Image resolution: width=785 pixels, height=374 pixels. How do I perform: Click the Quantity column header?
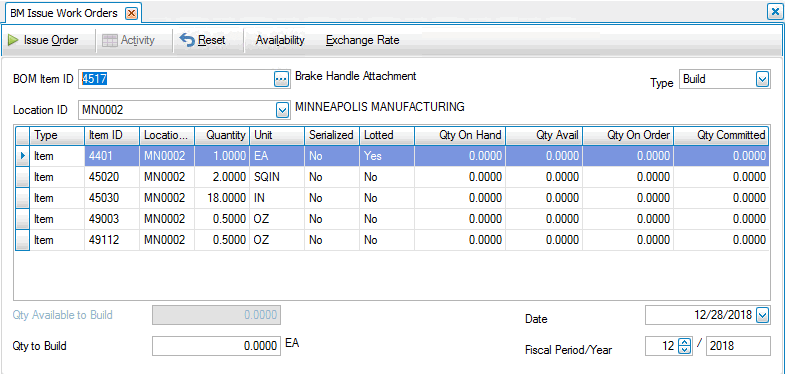tap(222, 135)
